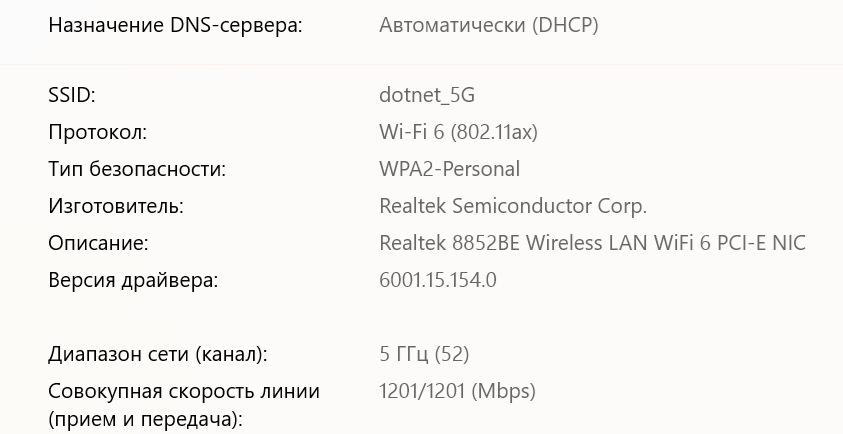843x434 pixels.
Task: Click the "Тип безопасности" label
Action: pos(137,169)
